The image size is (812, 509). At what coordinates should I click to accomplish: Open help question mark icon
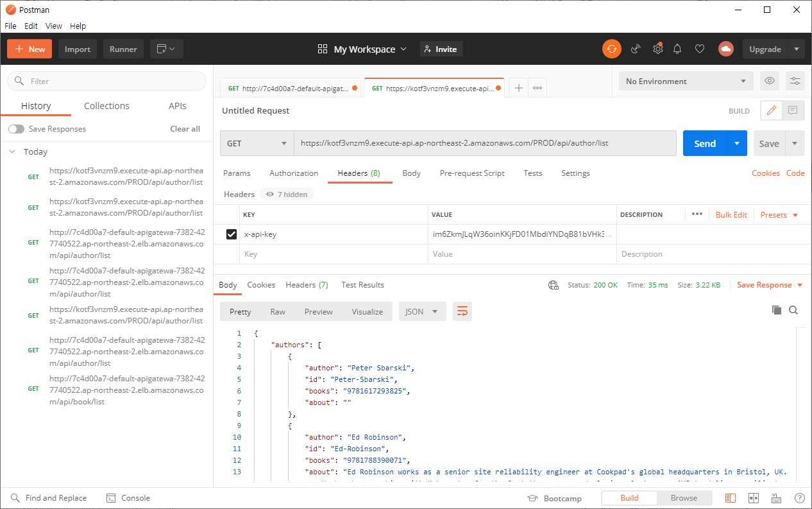tap(799, 498)
